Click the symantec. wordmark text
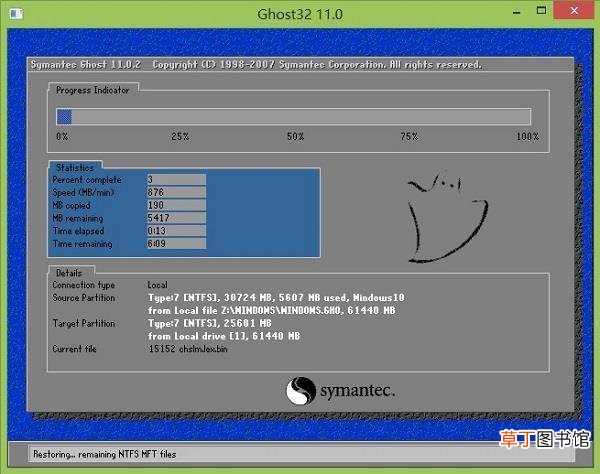Viewport: 600px width, 474px height. click(x=357, y=391)
